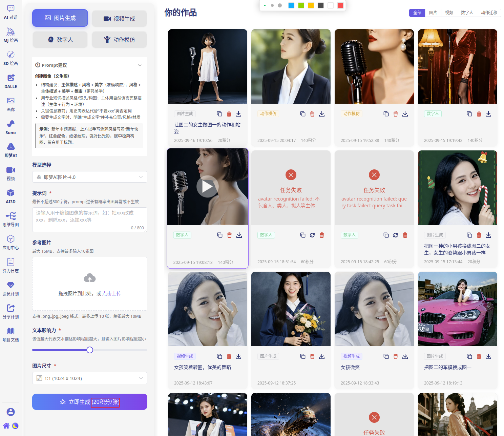This screenshot has height=436, width=504.
Task: Download the 女孩微笑 video work
Action: (x=405, y=356)
